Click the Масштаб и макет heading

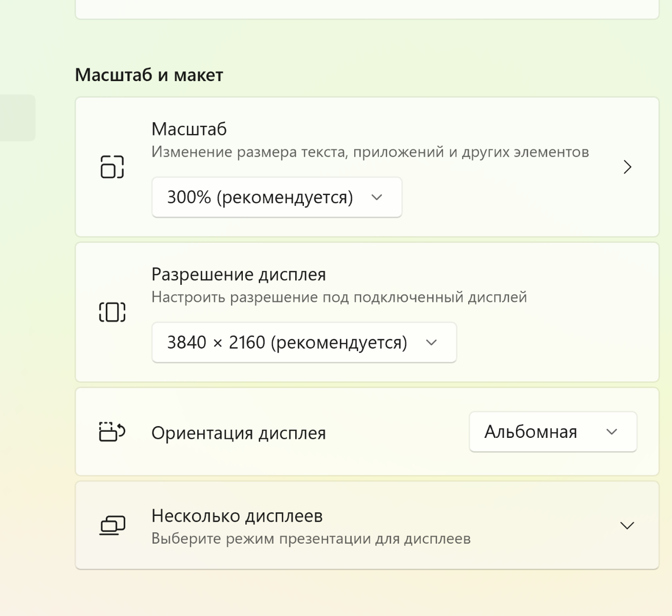pyautogui.click(x=149, y=75)
